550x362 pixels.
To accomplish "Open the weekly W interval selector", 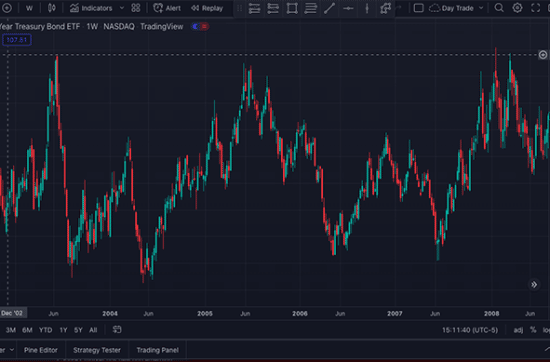I will coord(29,8).
